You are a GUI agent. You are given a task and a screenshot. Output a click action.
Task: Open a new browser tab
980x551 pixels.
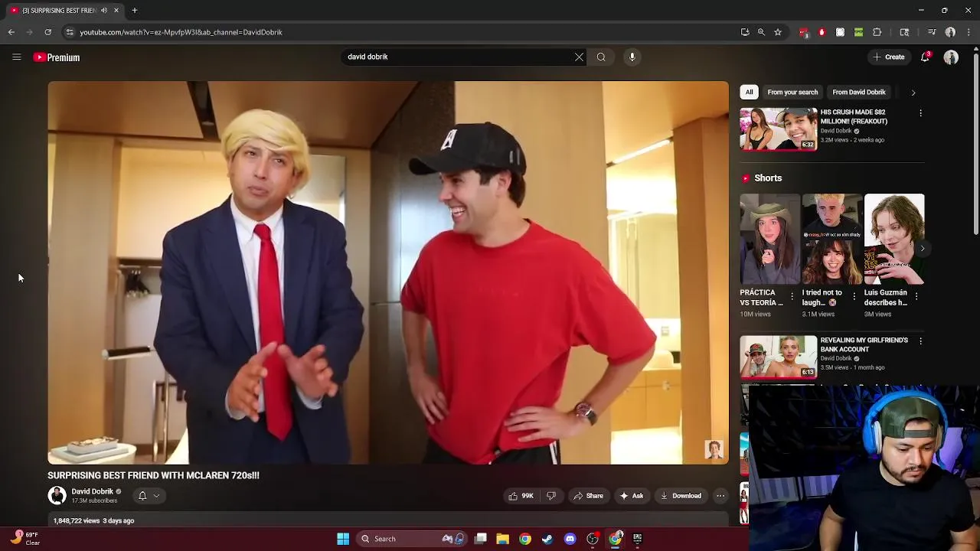tap(134, 10)
